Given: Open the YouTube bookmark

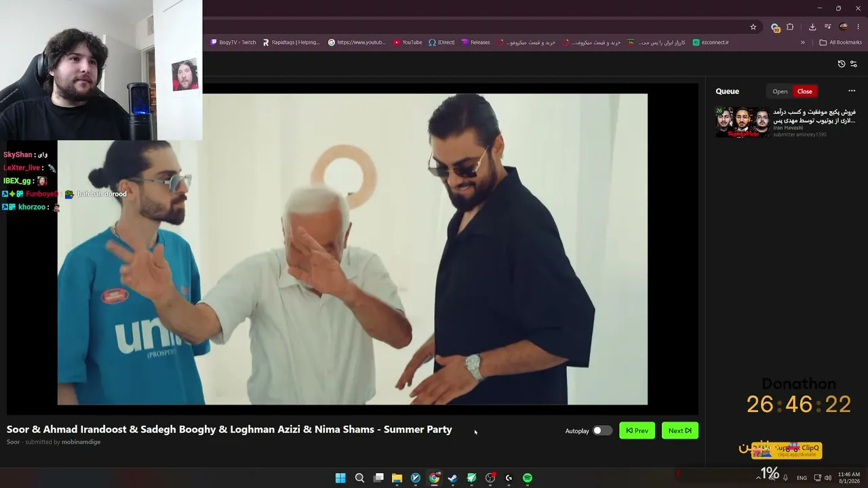Looking at the screenshot, I should pyautogui.click(x=408, y=42).
